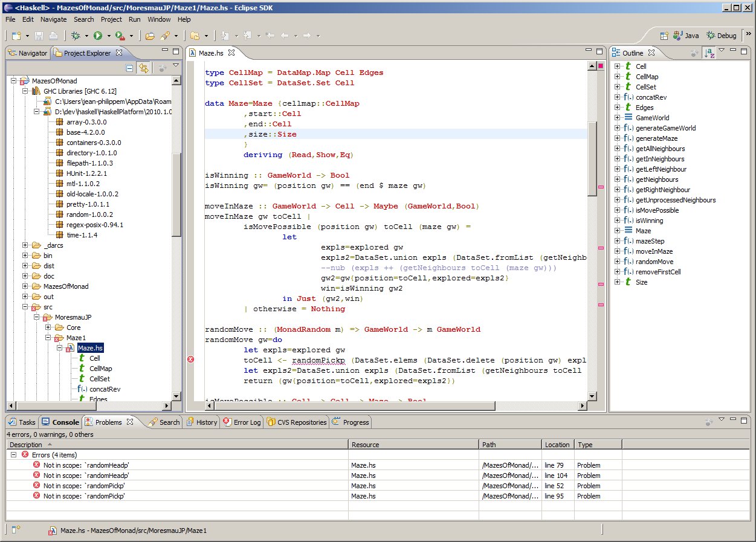
Task: Select Maze.hs in Project Explorer tree
Action: tap(90, 348)
